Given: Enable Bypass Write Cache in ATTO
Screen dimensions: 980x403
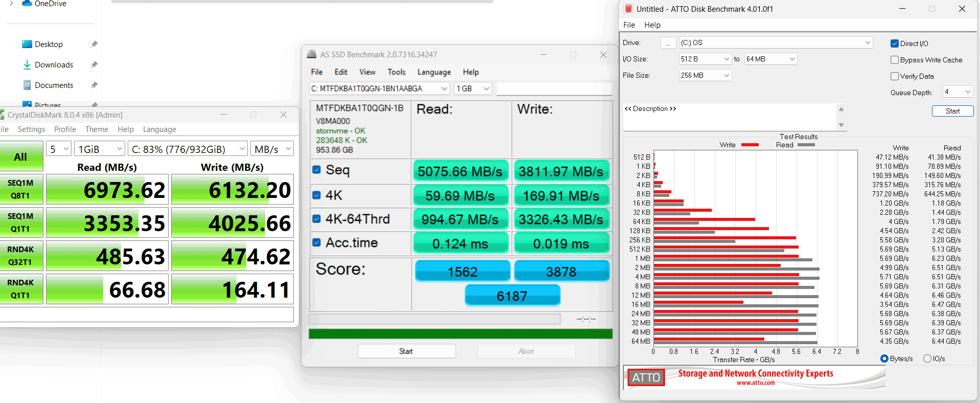Looking at the screenshot, I should (x=895, y=60).
